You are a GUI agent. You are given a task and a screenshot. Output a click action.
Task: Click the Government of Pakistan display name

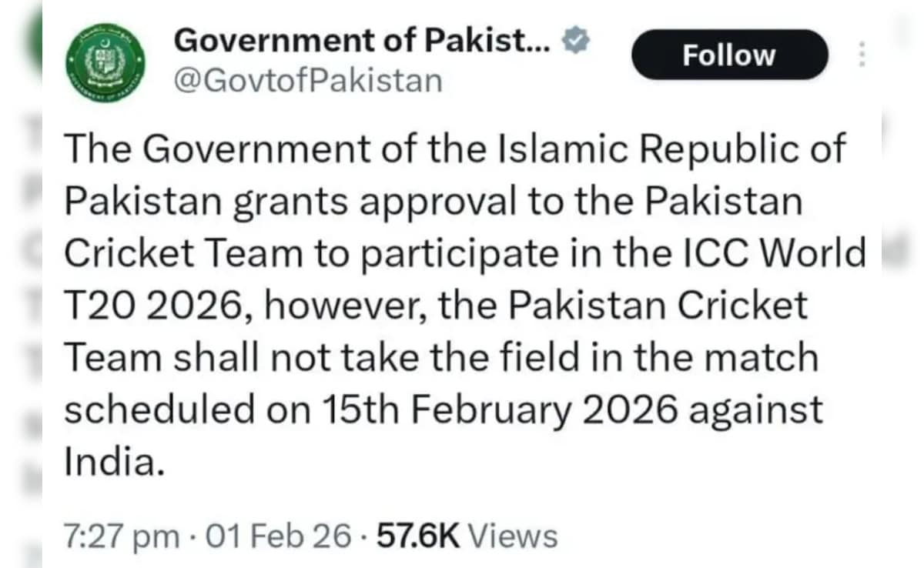(361, 41)
